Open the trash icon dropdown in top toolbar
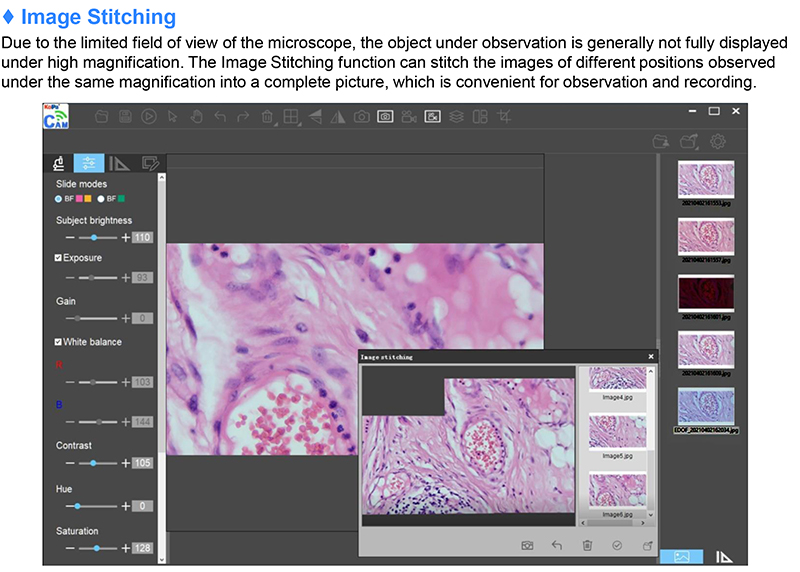 pos(268,117)
